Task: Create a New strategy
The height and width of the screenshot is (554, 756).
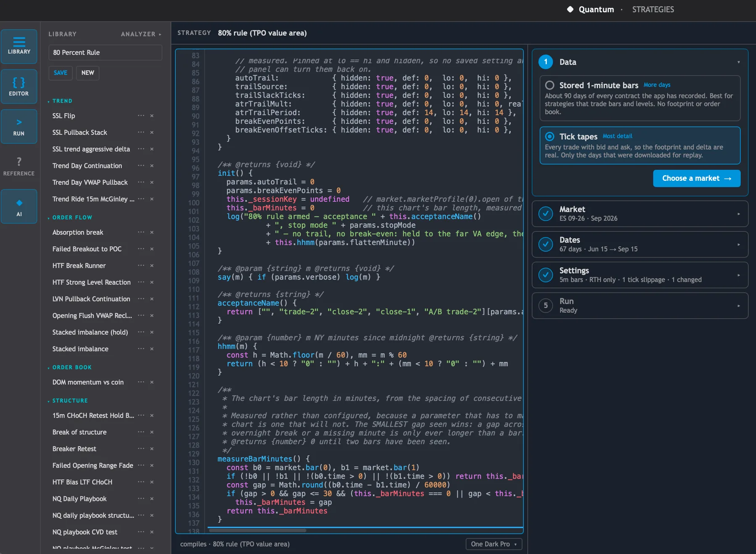Action: [x=87, y=73]
